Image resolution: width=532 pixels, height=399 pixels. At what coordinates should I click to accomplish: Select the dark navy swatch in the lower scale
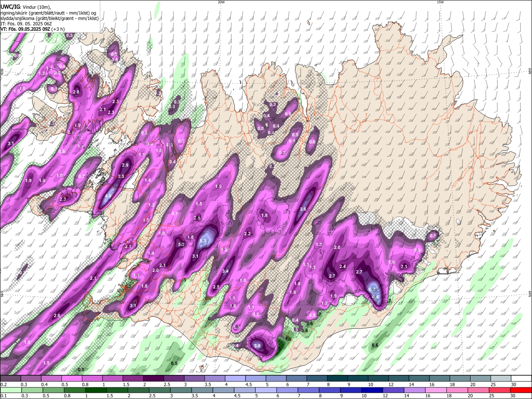point(372,390)
